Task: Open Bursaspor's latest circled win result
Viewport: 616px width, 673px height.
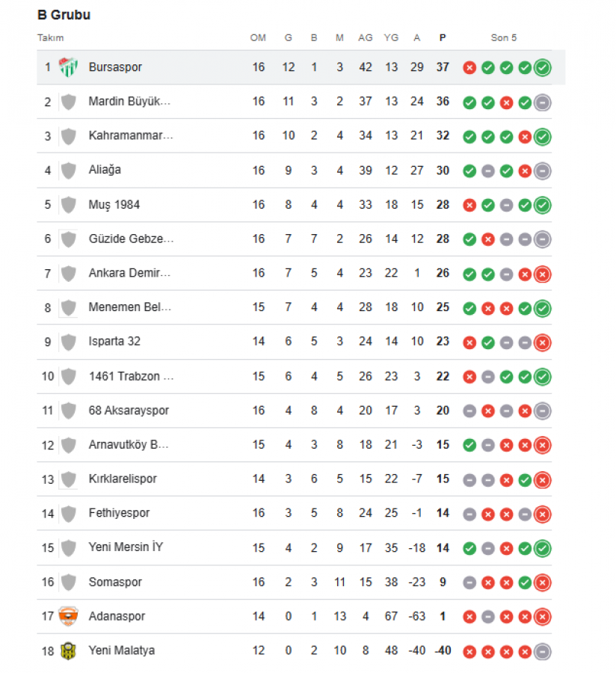Action: [x=543, y=68]
